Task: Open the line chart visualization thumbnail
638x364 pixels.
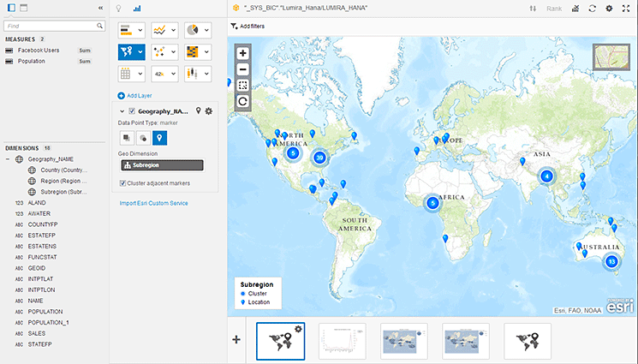Action: tap(343, 341)
